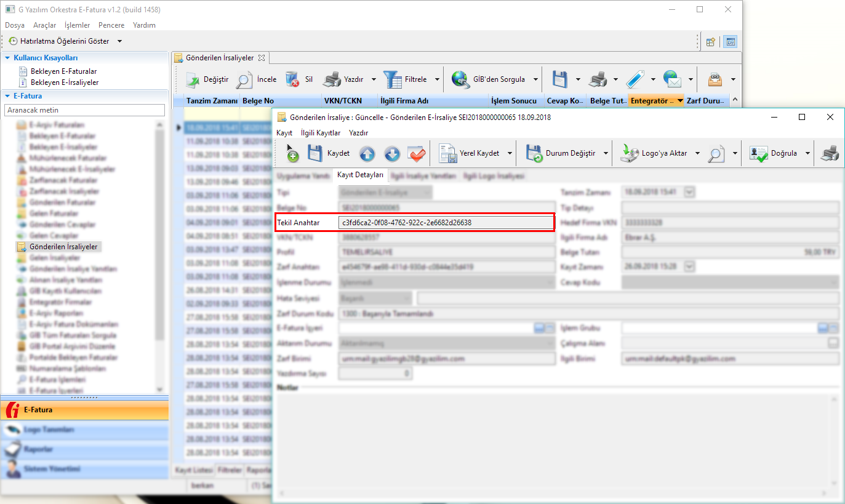Click the Tekil Anahtar text field
The height and width of the screenshot is (504, 845).
pyautogui.click(x=446, y=222)
